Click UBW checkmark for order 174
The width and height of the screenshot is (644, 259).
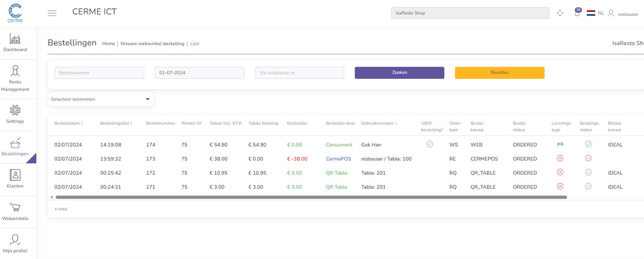[429, 144]
